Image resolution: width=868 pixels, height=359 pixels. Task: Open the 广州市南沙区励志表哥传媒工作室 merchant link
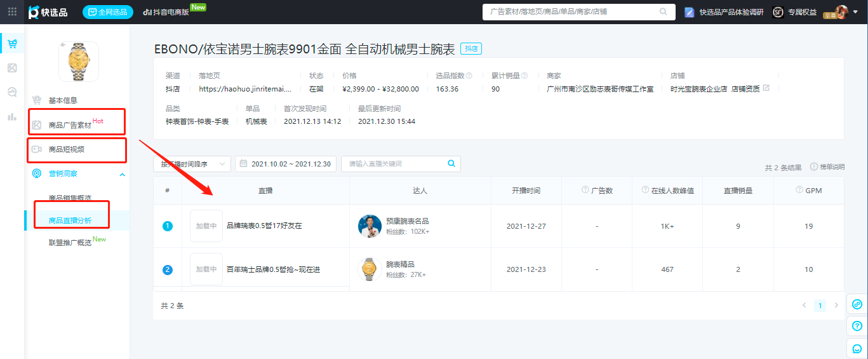[x=600, y=89]
